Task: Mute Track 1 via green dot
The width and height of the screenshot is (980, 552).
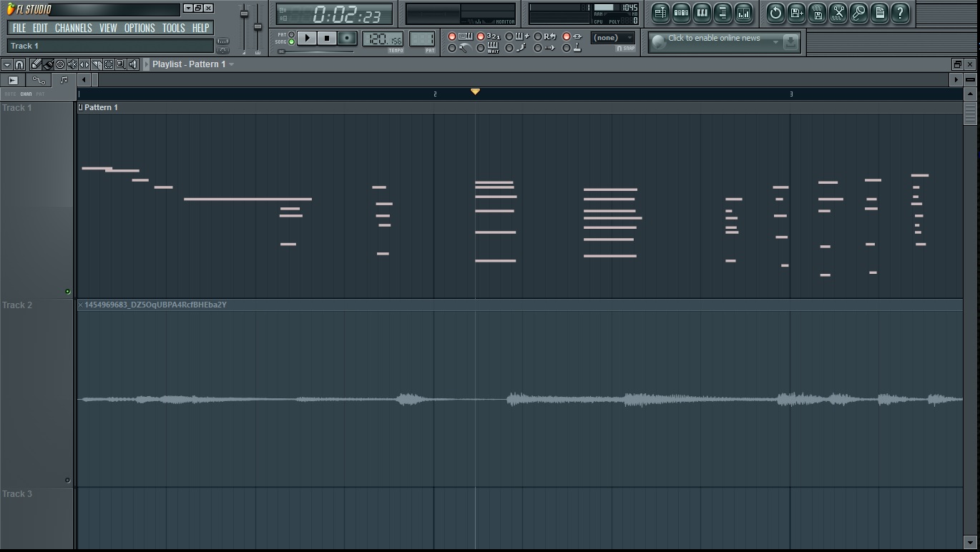Action: pos(68,292)
